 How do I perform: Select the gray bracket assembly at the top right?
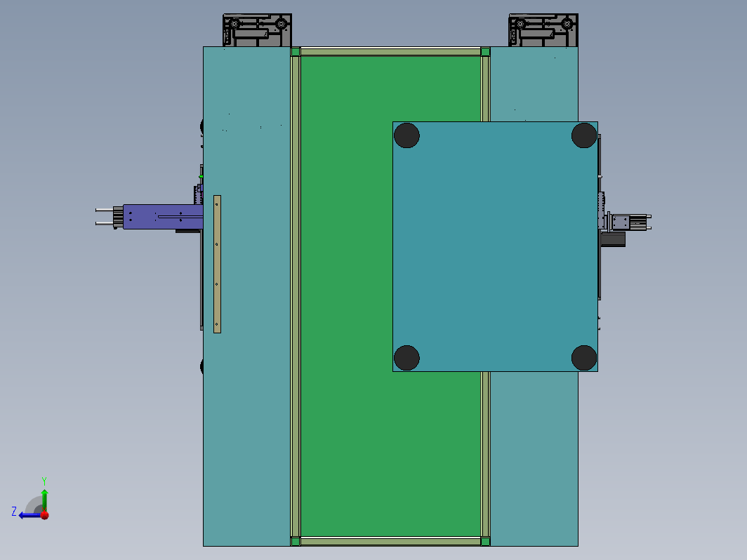(x=543, y=30)
